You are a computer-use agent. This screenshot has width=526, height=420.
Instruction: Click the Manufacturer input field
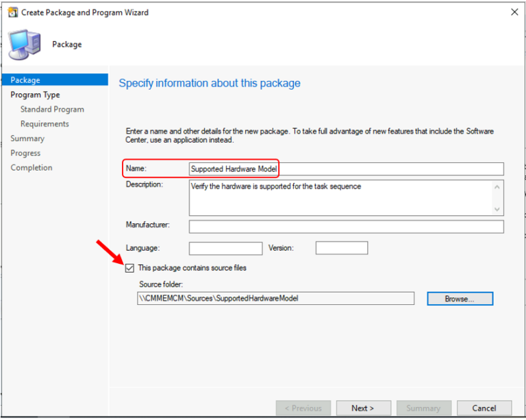click(346, 227)
